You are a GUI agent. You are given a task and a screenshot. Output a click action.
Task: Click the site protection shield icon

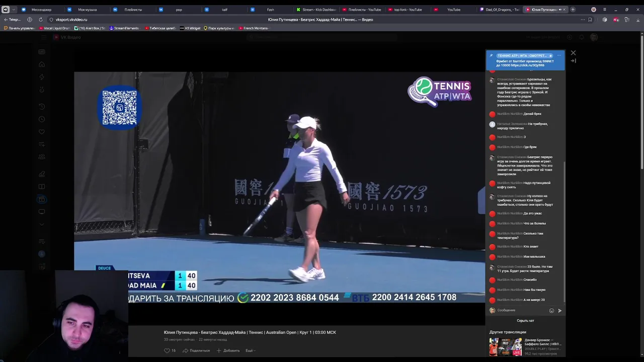51,20
